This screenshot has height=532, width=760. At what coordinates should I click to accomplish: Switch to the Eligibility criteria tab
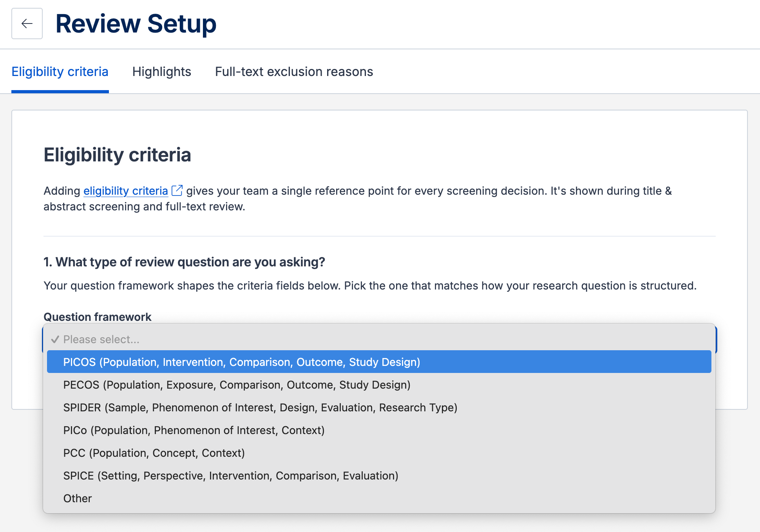pyautogui.click(x=60, y=72)
